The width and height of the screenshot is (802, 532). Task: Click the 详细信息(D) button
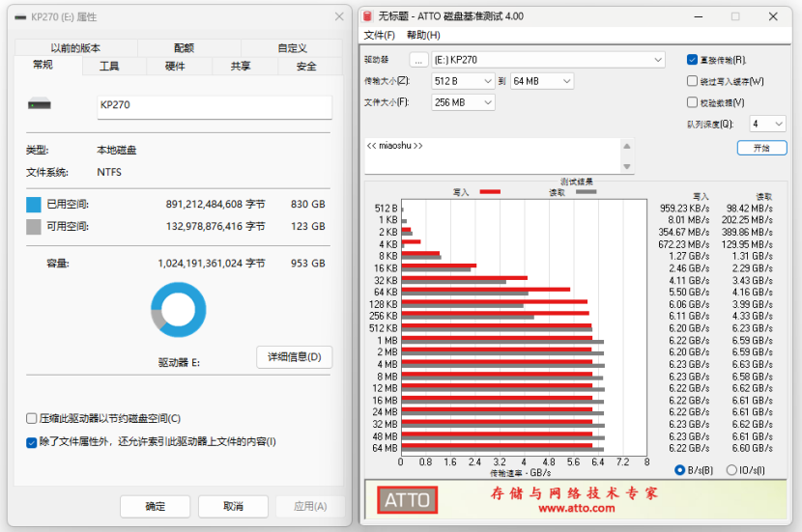coord(294,356)
